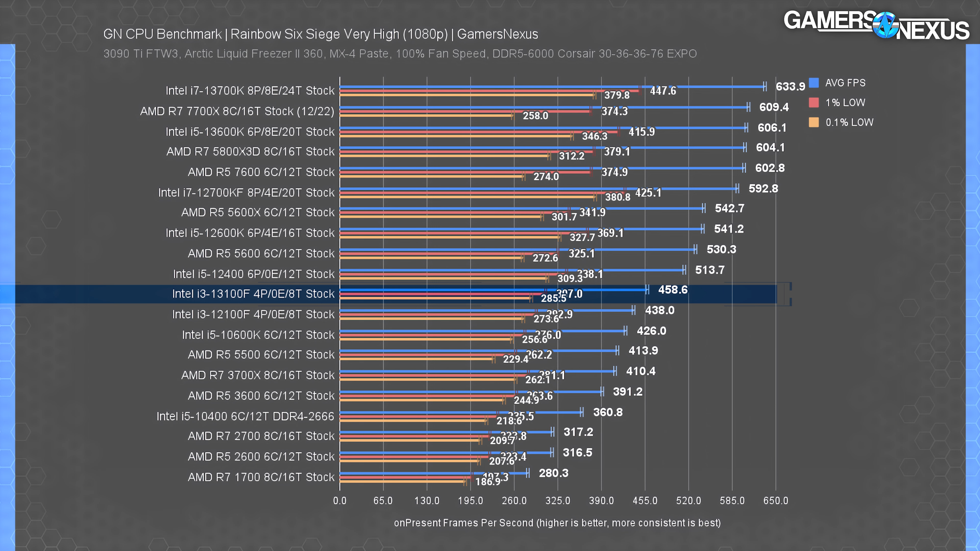Viewport: 980px width, 551px height.
Task: Click the 410.4 average FPS value
Action: click(x=640, y=371)
